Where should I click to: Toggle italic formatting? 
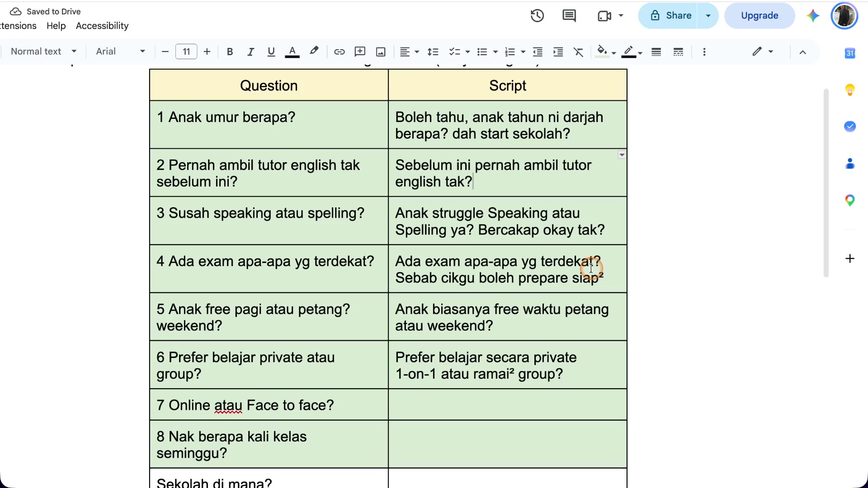click(x=250, y=52)
